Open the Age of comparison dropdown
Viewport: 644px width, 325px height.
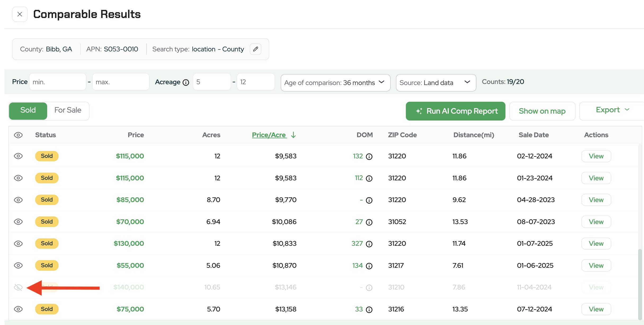335,83
